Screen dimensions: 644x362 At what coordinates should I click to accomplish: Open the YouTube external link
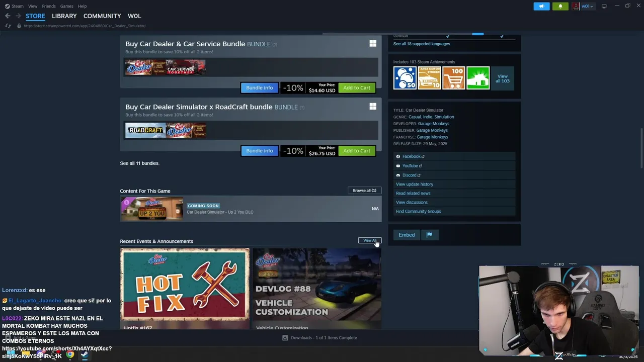454,166
